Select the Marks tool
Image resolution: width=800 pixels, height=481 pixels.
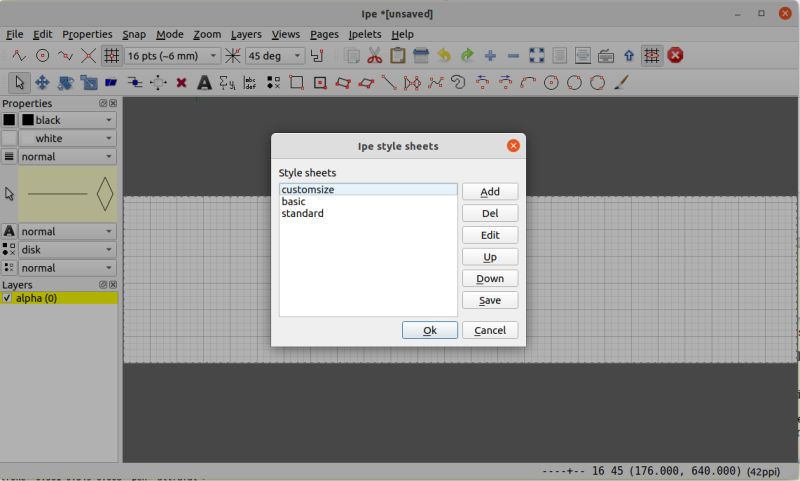pos(273,83)
